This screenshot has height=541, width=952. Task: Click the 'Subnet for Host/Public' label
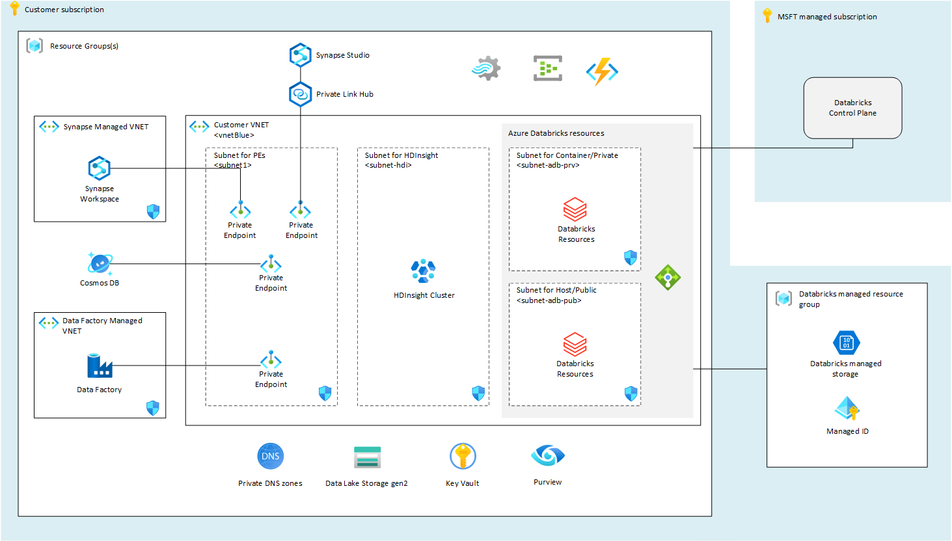click(x=556, y=290)
